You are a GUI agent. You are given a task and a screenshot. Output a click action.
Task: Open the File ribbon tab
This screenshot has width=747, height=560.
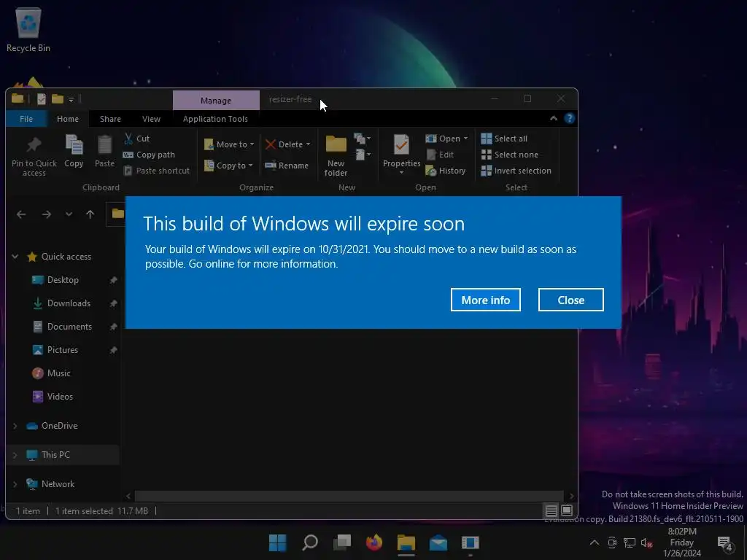click(26, 119)
